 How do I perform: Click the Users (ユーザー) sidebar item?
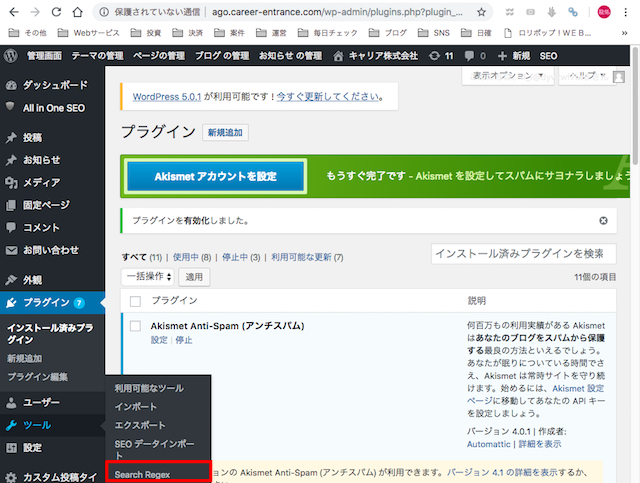click(x=40, y=402)
